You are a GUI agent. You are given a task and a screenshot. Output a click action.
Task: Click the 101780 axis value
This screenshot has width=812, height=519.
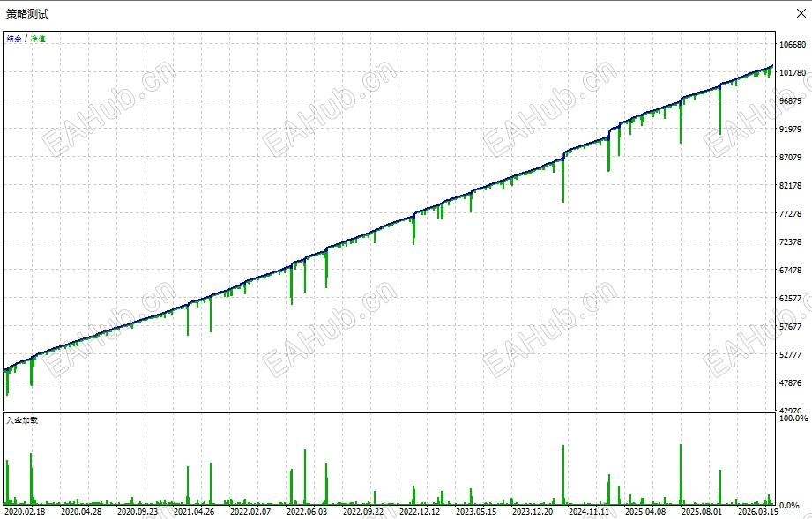pos(793,72)
